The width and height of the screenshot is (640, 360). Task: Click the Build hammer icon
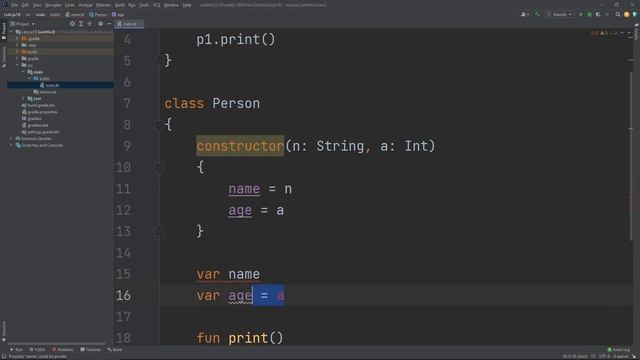click(538, 14)
